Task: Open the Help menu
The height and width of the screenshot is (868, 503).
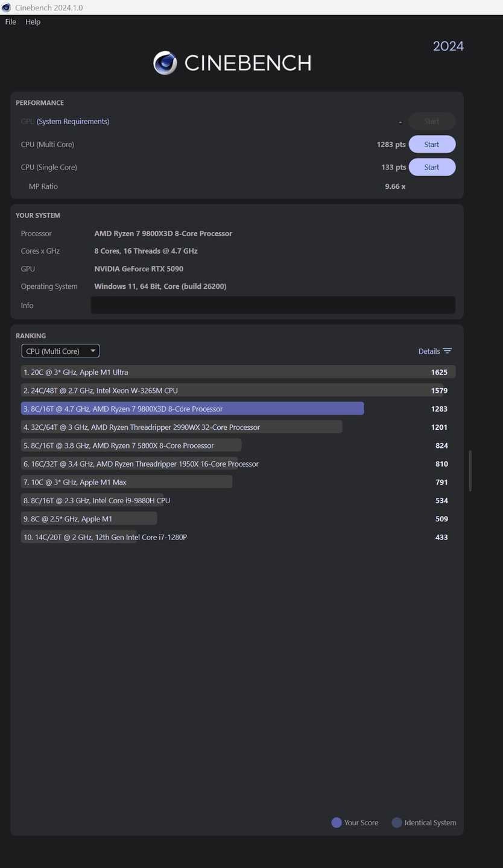Action: [33, 22]
